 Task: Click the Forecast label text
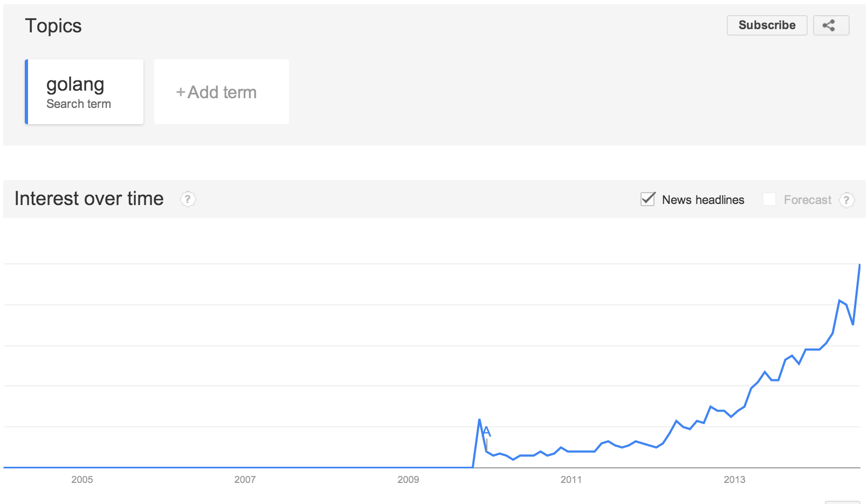[807, 200]
